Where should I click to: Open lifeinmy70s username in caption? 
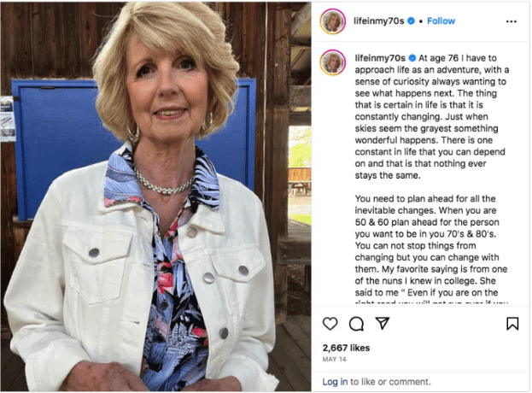click(x=380, y=58)
